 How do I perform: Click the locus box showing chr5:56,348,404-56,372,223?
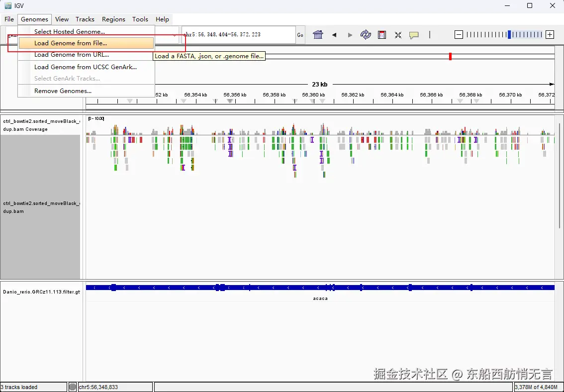pyautogui.click(x=238, y=34)
